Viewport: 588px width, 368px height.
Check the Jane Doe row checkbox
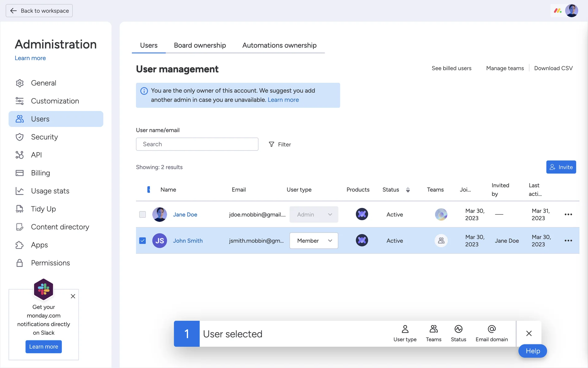click(x=142, y=214)
